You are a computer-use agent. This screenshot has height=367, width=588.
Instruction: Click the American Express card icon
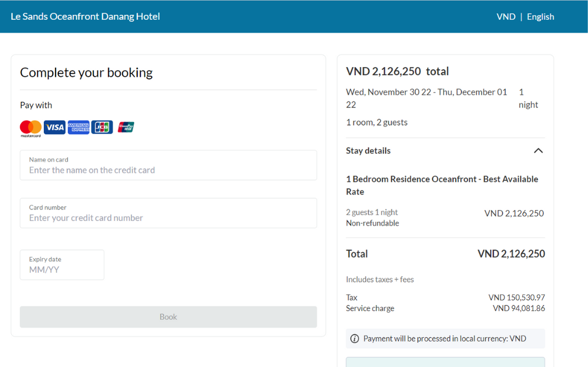point(79,127)
